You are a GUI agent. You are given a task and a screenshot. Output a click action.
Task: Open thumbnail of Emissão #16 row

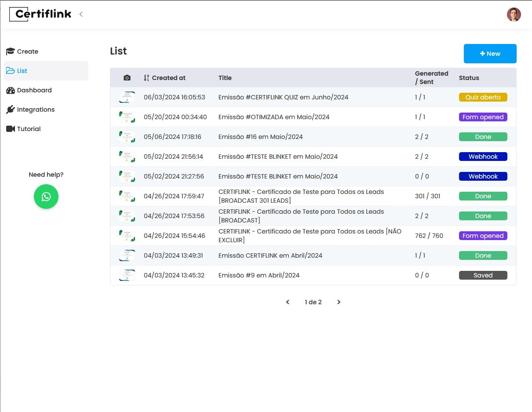(127, 137)
